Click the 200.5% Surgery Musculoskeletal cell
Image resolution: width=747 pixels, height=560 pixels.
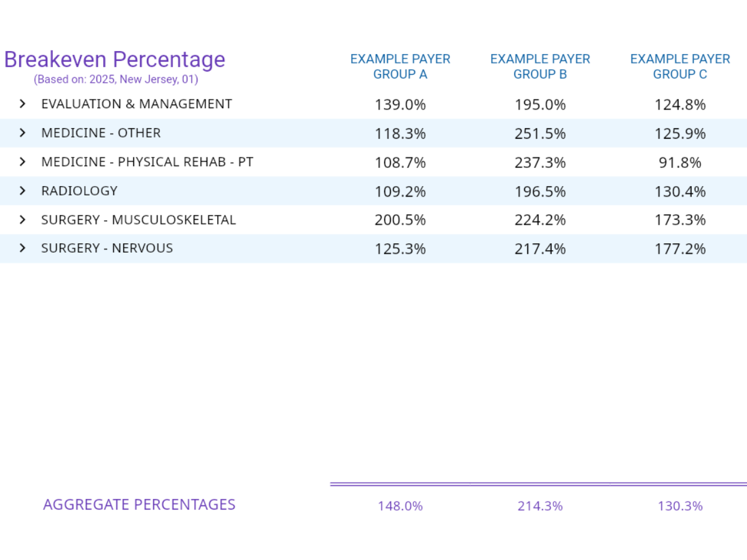400,220
